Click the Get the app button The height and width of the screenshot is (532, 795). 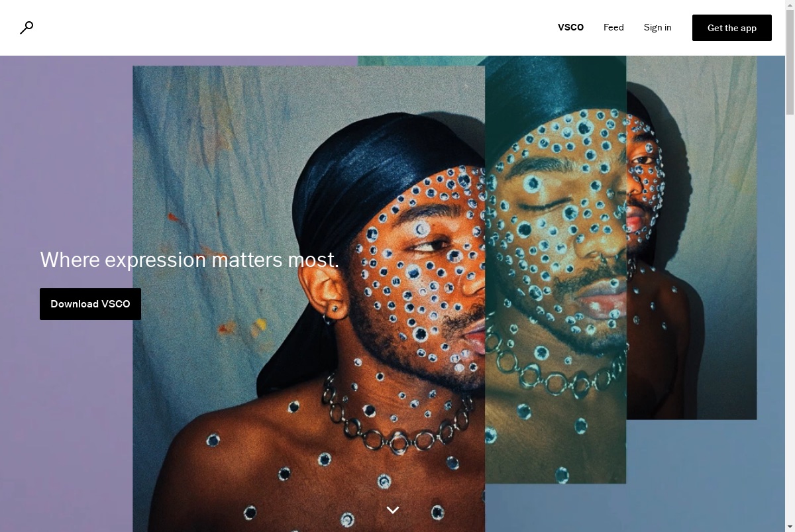[x=732, y=28]
